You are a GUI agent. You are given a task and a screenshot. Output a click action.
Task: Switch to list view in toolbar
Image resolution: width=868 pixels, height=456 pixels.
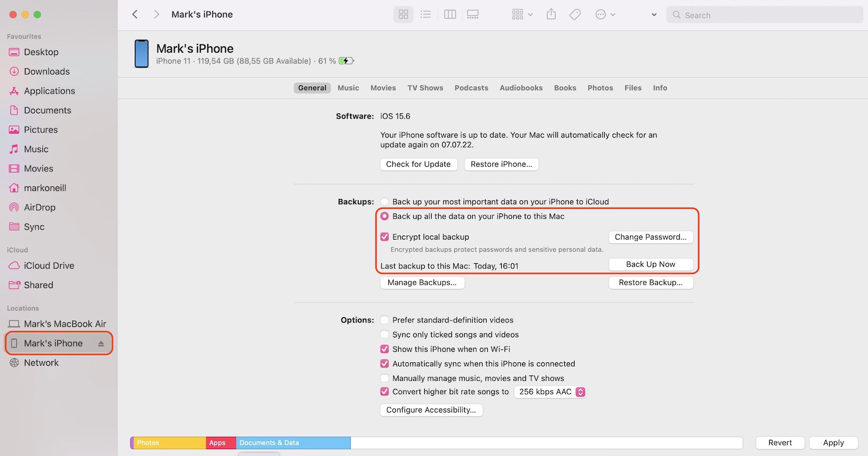point(426,15)
